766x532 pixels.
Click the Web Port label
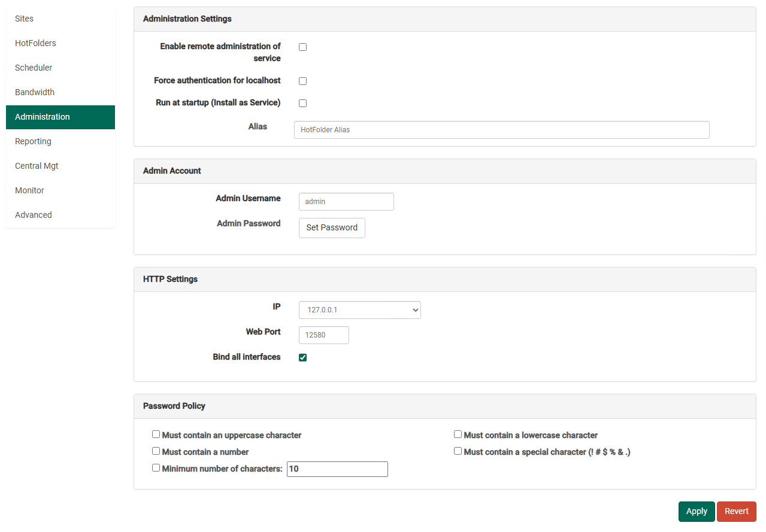coord(264,332)
